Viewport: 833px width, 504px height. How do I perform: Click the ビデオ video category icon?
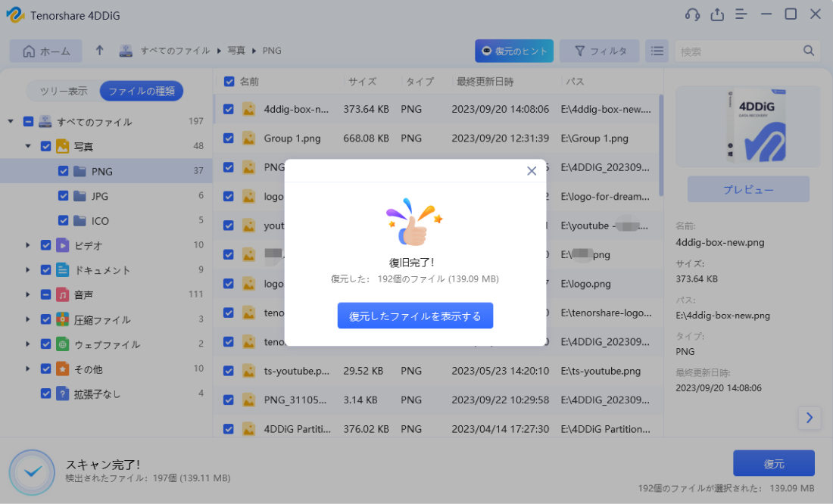point(63,245)
